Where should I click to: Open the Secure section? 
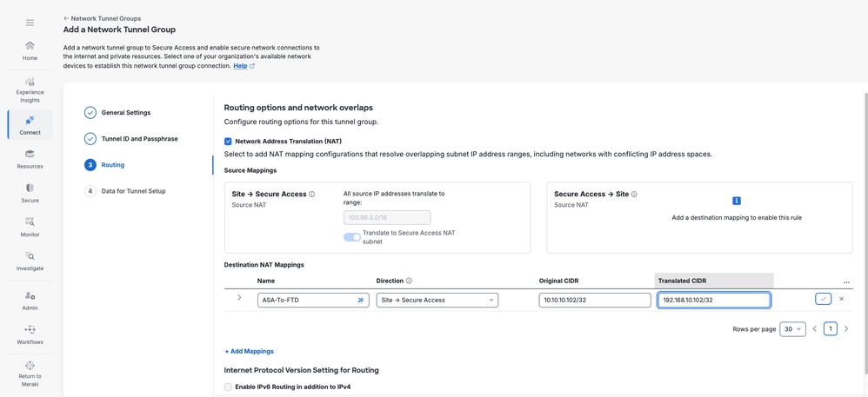(x=30, y=193)
